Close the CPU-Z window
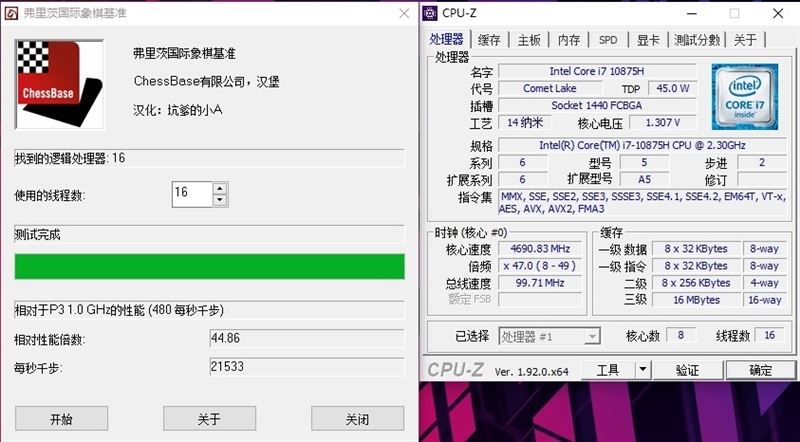The height and width of the screenshot is (442, 800). [778, 13]
